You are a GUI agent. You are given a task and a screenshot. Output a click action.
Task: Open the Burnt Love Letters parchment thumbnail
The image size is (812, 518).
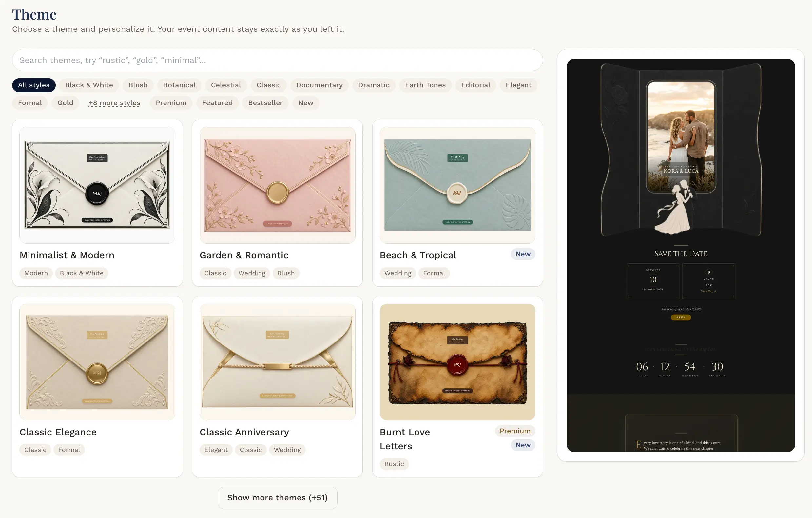[457, 361]
